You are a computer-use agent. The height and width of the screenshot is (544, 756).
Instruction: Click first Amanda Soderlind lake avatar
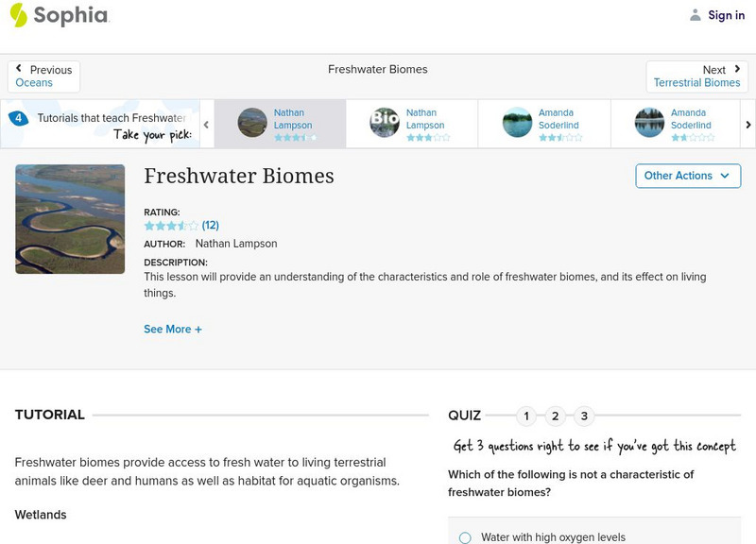point(517,123)
